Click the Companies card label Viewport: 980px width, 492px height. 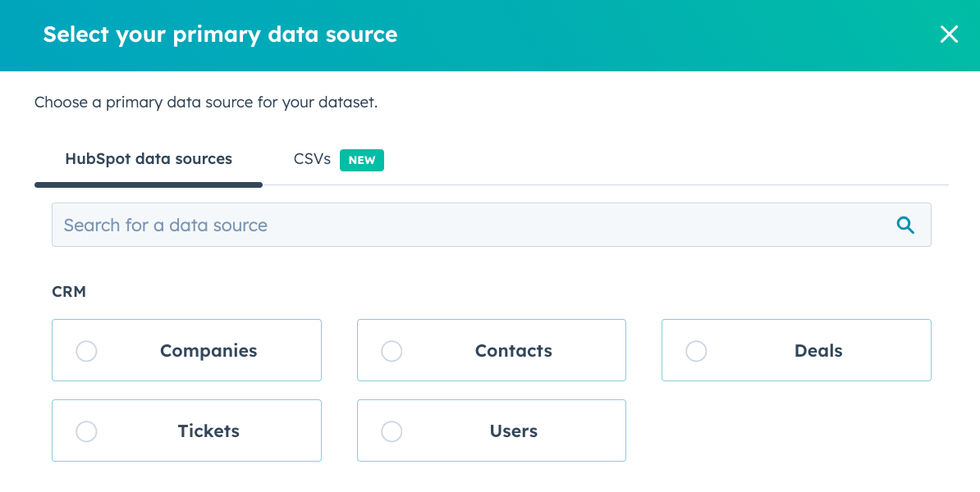[x=208, y=351]
